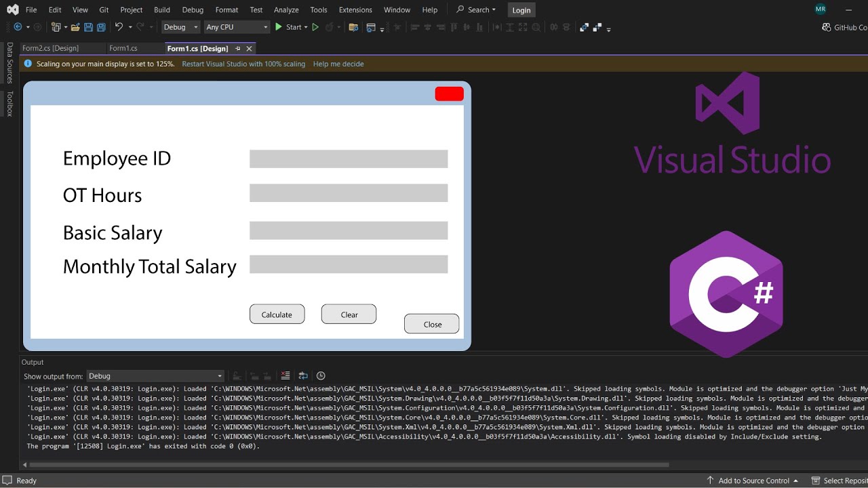
Task: Click the Close button on form
Action: (x=432, y=324)
